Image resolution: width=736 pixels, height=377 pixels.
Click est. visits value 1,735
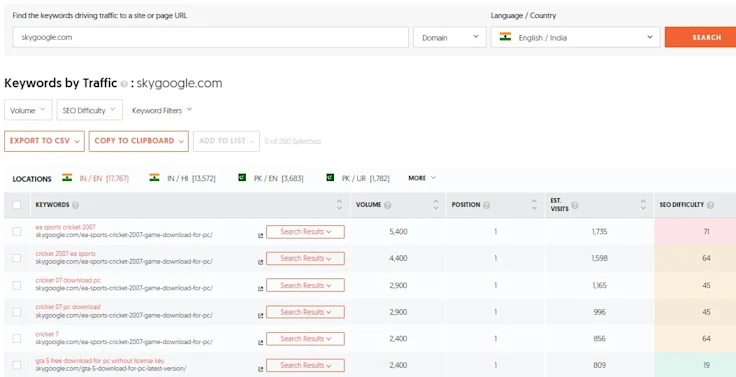[x=599, y=232]
